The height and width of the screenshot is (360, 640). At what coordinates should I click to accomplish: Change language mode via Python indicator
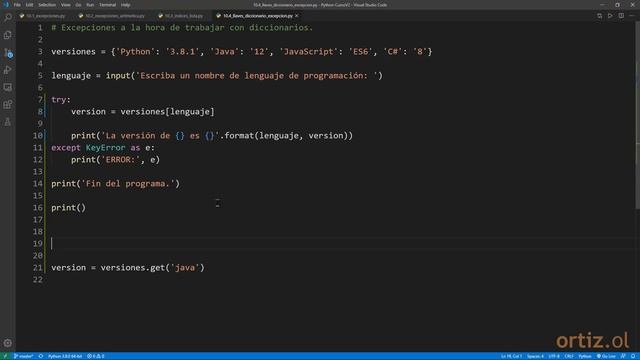[584, 356]
